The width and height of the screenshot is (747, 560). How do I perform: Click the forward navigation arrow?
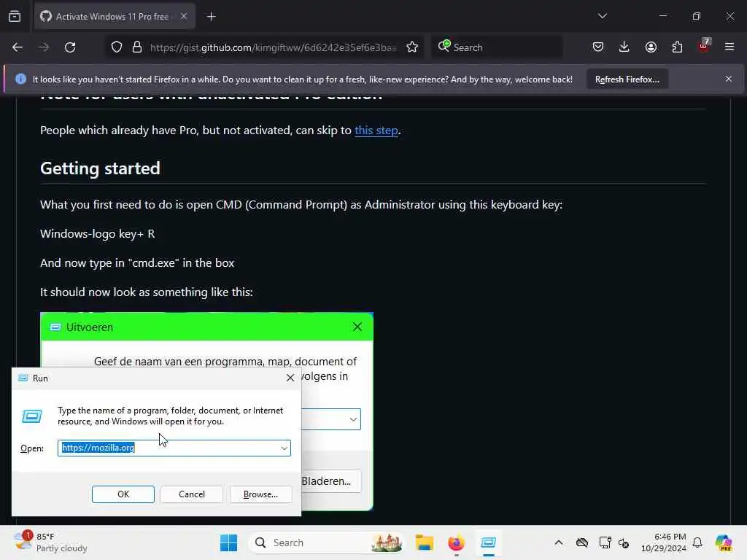(x=44, y=47)
